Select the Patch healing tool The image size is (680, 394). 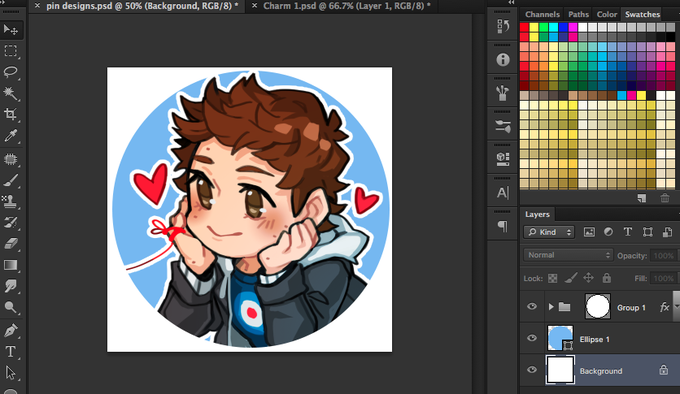tap(10, 160)
